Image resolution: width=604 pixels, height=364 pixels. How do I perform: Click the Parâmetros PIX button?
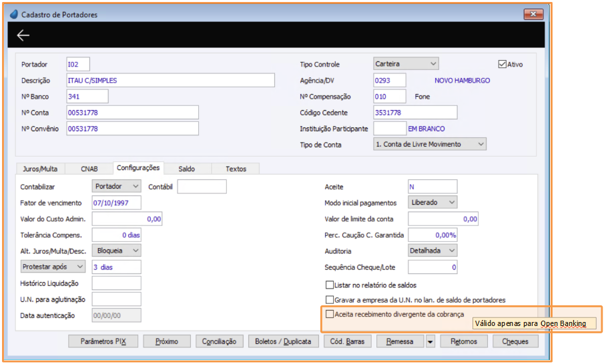point(103,341)
